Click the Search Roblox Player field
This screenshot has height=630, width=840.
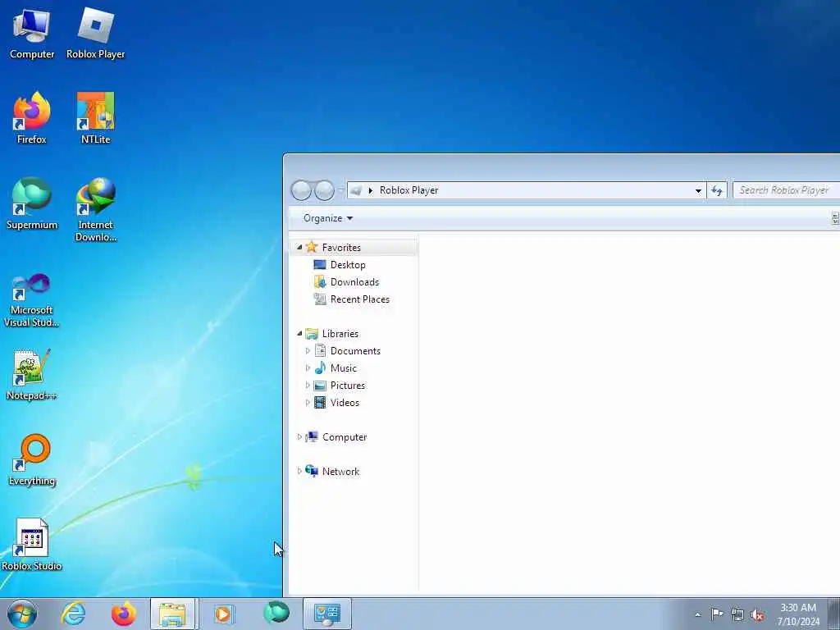[786, 190]
